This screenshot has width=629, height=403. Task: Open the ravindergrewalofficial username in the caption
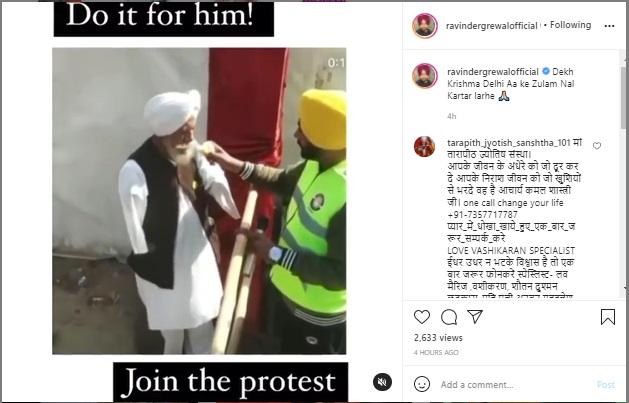493,72
